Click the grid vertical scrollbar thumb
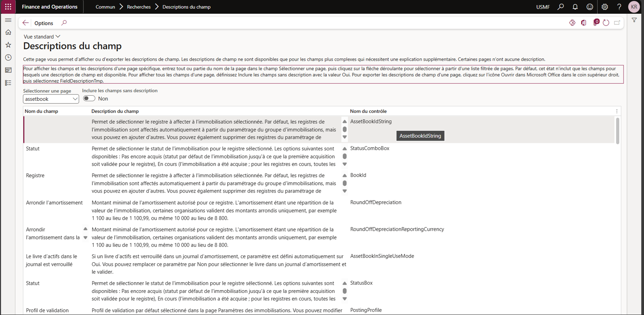The height and width of the screenshot is (315, 644). [617, 131]
